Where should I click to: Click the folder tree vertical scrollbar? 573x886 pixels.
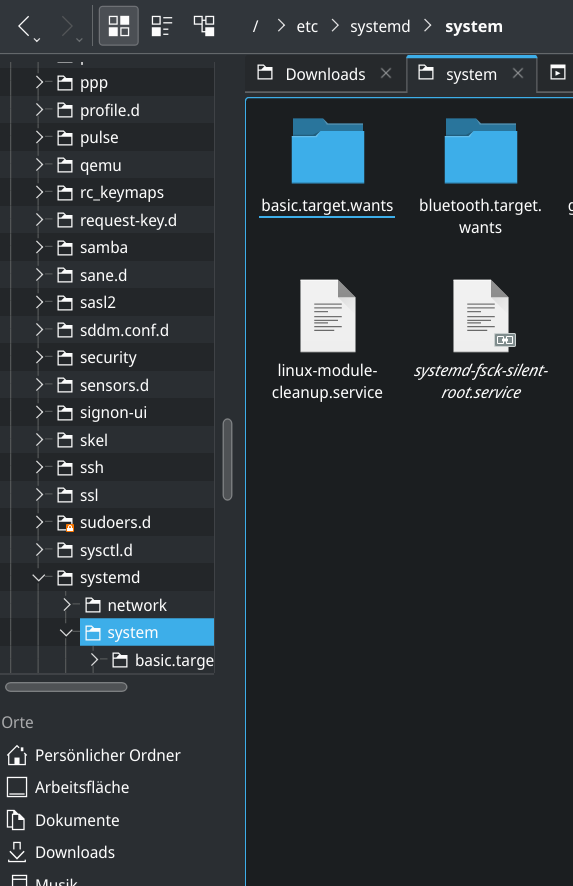(228, 459)
